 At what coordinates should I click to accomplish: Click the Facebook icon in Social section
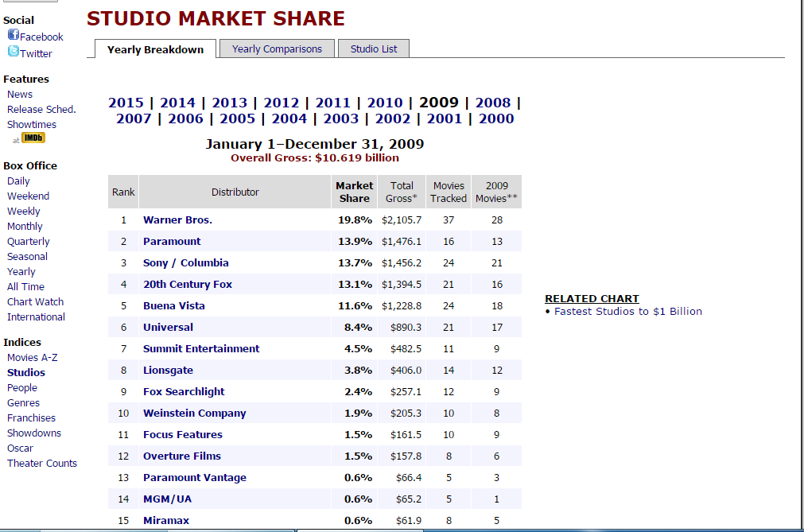[14, 35]
